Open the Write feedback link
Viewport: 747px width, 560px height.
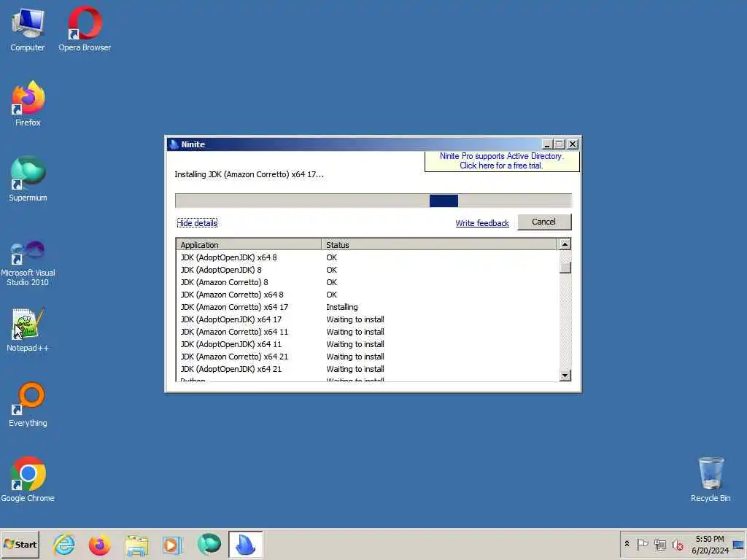[482, 223]
